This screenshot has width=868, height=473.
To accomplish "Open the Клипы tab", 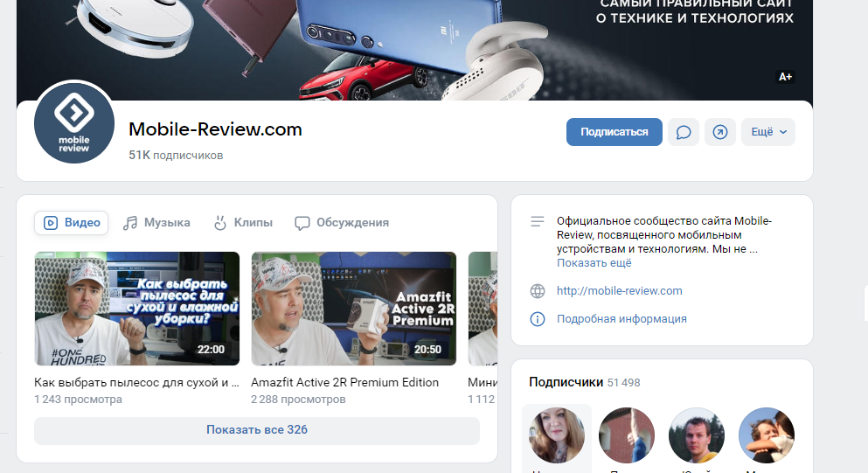I will click(243, 223).
